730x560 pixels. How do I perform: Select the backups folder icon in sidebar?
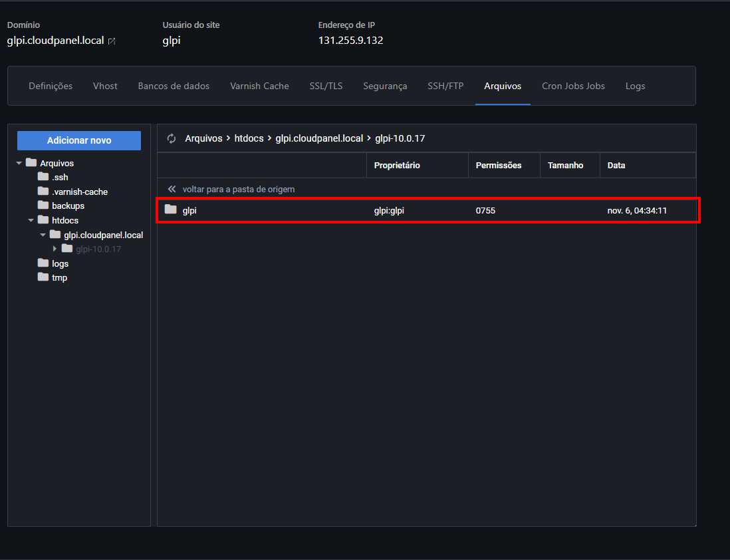43,206
